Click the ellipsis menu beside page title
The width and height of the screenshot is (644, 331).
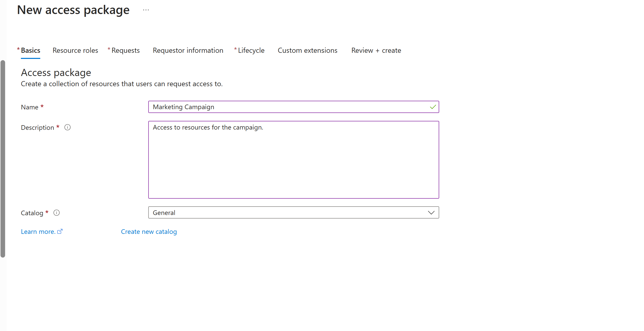[x=146, y=10]
